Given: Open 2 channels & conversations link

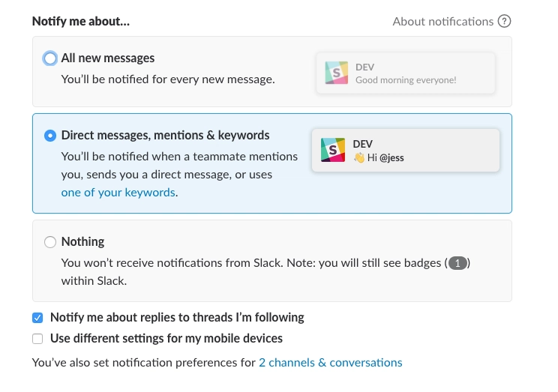Looking at the screenshot, I should pyautogui.click(x=331, y=363).
